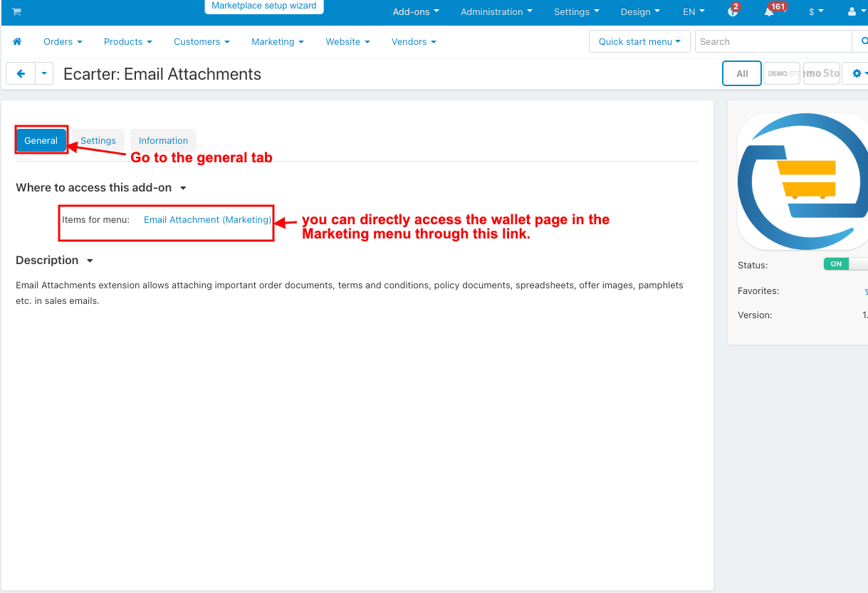The height and width of the screenshot is (593, 868).
Task: Select the All storefronts filter button
Action: point(742,73)
